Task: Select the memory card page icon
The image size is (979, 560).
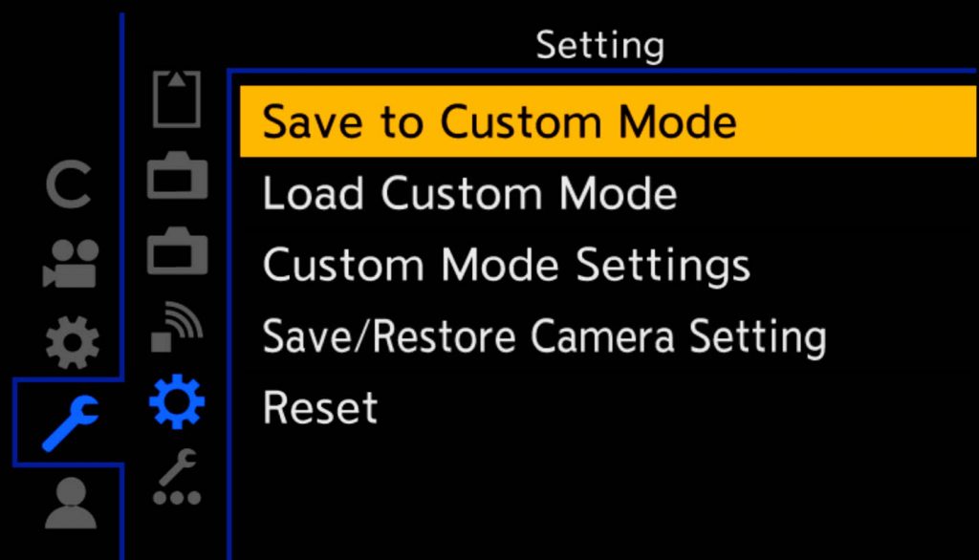Action: [x=177, y=98]
